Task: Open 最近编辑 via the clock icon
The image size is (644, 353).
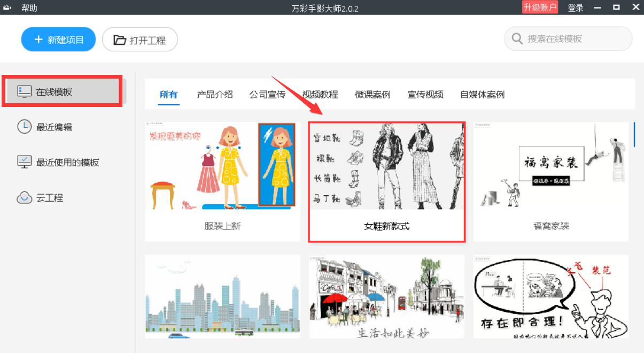Action: (x=26, y=127)
